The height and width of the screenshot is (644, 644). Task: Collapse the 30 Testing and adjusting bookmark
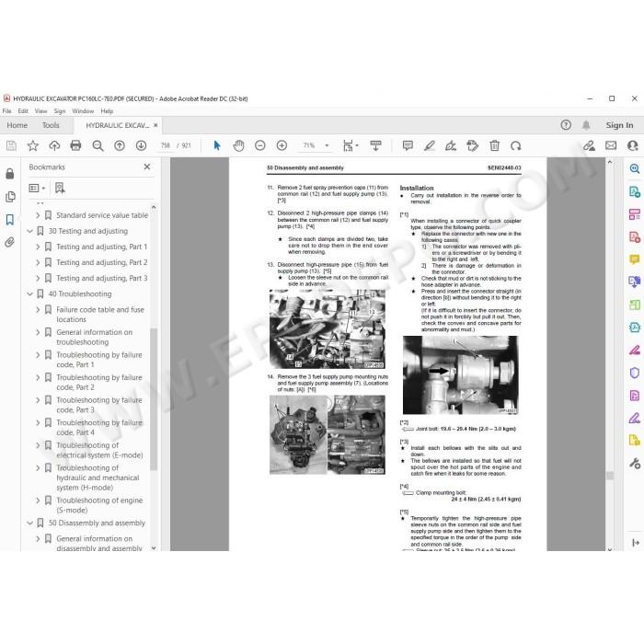point(29,231)
